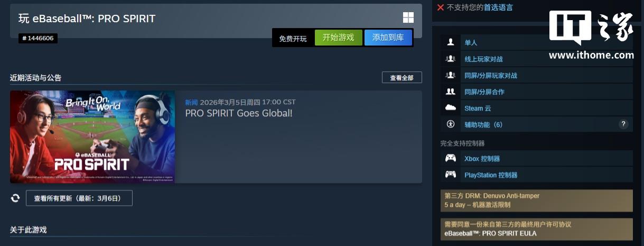This screenshot has height=246, width=644.
Task: Click the green 开始游戏 button
Action: [x=339, y=38]
